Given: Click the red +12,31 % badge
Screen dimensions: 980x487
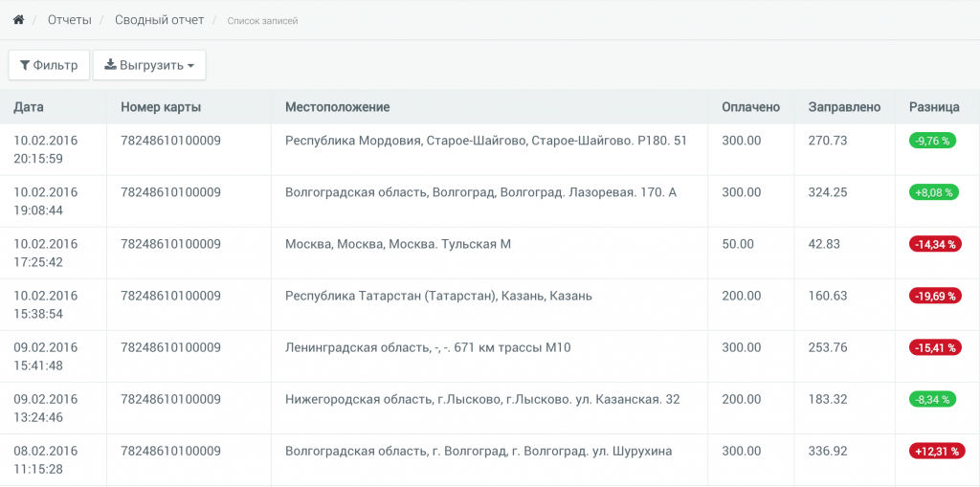Looking at the screenshot, I should click(935, 451).
